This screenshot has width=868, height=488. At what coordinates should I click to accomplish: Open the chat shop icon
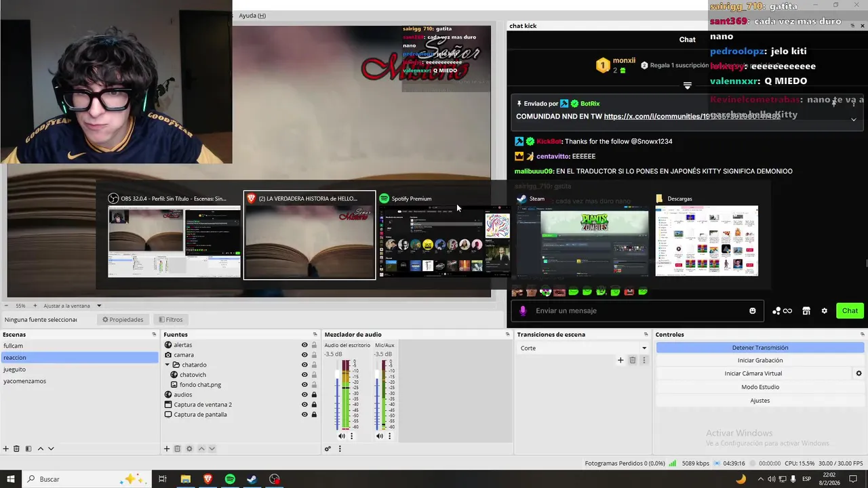(806, 311)
